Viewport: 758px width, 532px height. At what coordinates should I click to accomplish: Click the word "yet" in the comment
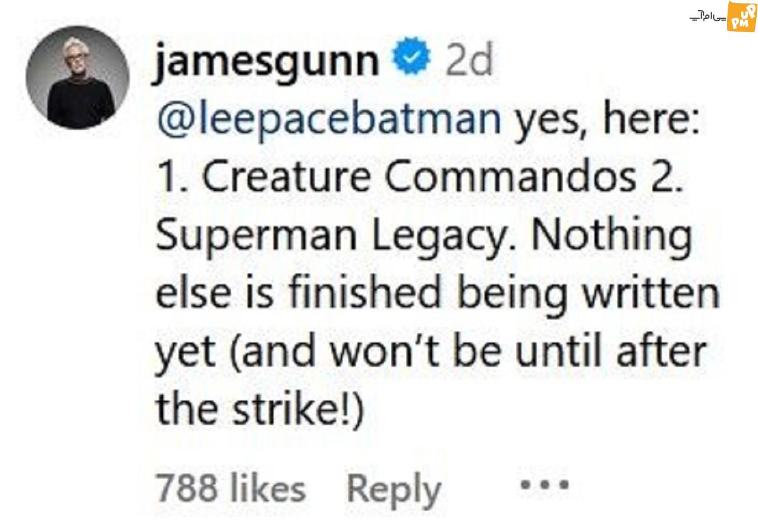click(186, 354)
